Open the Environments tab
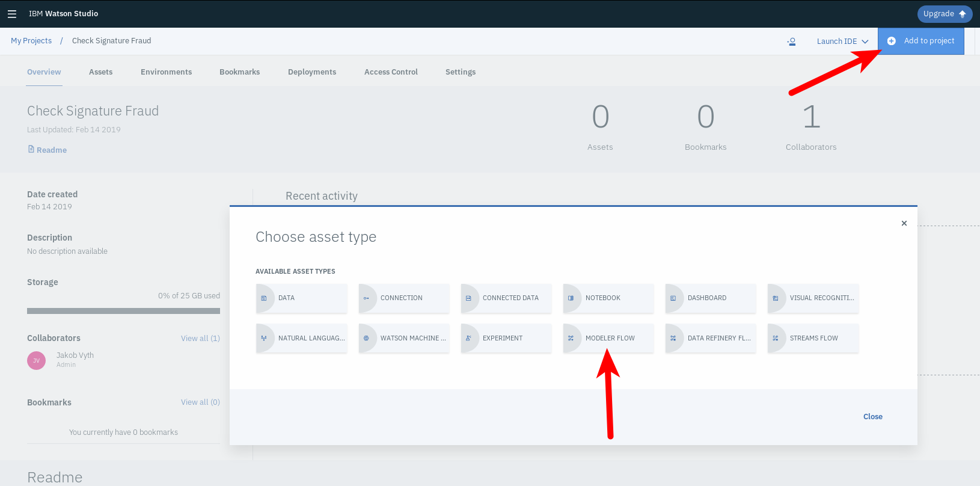 pos(167,72)
